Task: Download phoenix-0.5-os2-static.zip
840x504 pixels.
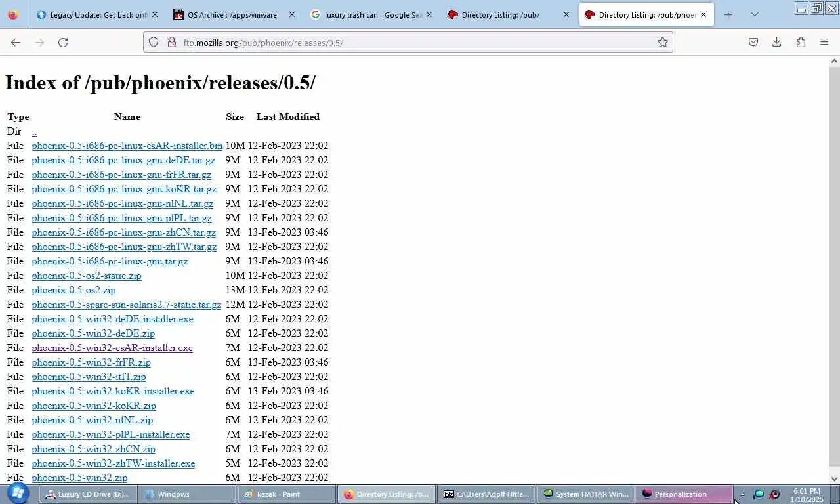Action: click(x=87, y=276)
